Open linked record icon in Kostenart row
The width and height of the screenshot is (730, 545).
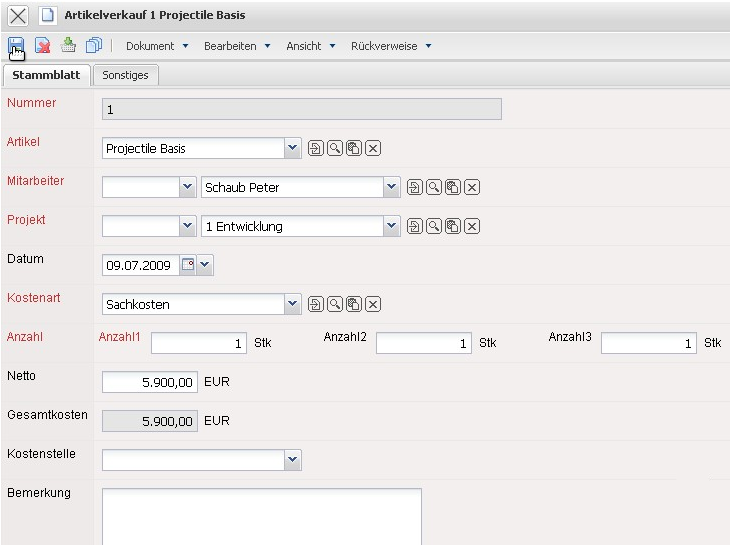click(316, 304)
